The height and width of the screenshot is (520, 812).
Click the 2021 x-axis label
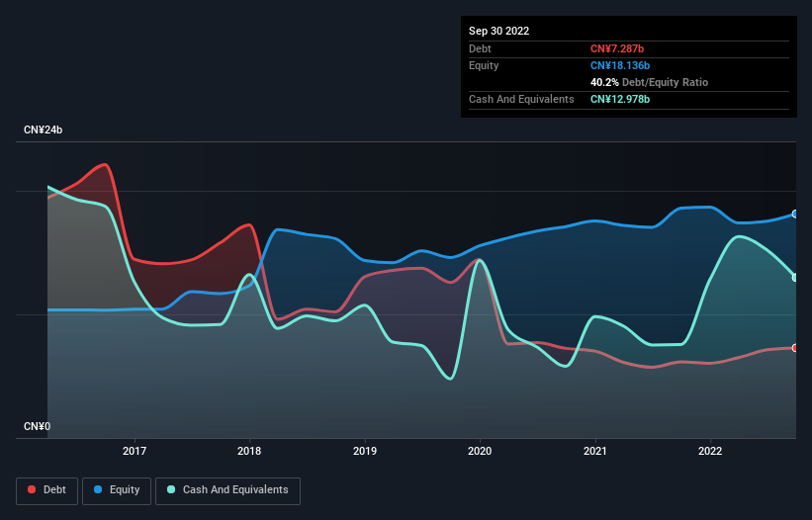pyautogui.click(x=595, y=451)
